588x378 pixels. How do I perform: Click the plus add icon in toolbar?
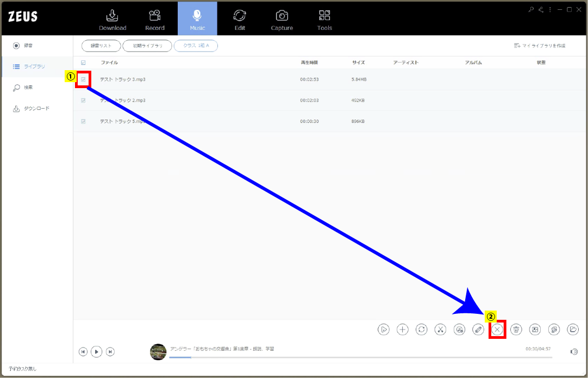402,329
